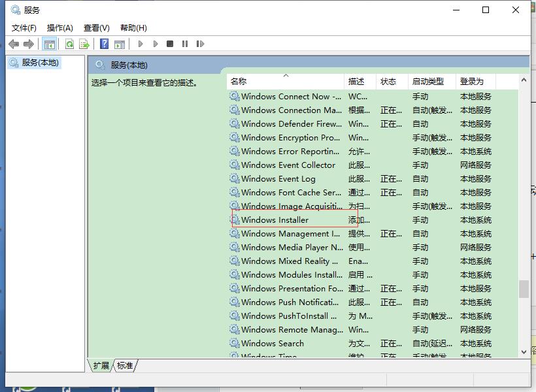
Task: Click the gear icon beside Windows Search
Action: pyautogui.click(x=234, y=343)
